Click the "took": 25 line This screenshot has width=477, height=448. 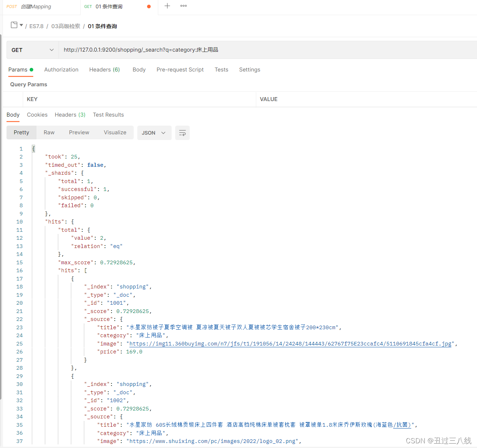[63, 157]
